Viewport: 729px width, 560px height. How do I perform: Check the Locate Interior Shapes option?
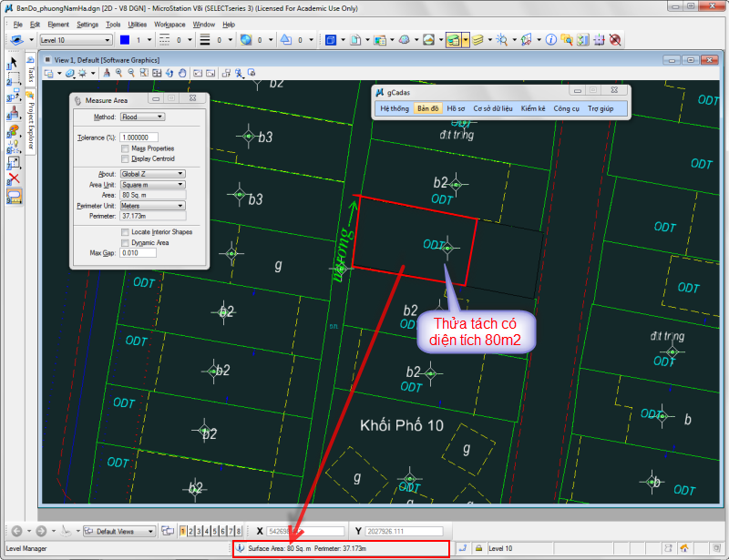point(124,232)
